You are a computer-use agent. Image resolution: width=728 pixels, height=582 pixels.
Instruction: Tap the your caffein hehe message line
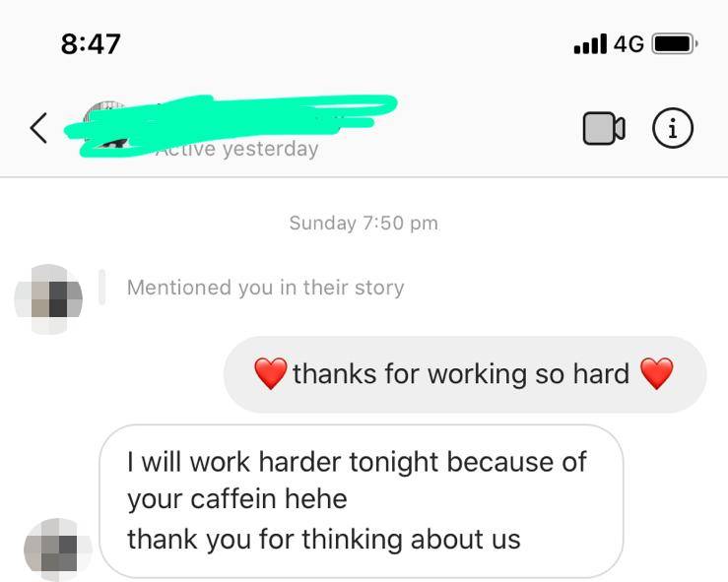[x=237, y=499]
